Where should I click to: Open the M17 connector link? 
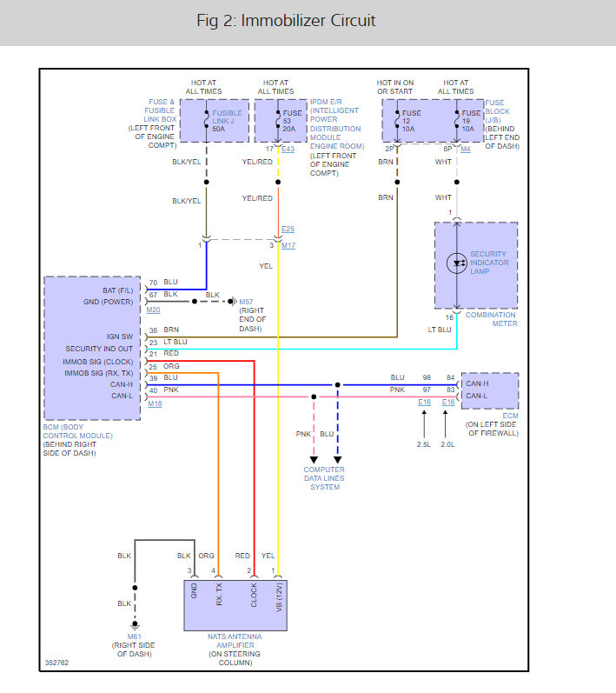(x=288, y=245)
